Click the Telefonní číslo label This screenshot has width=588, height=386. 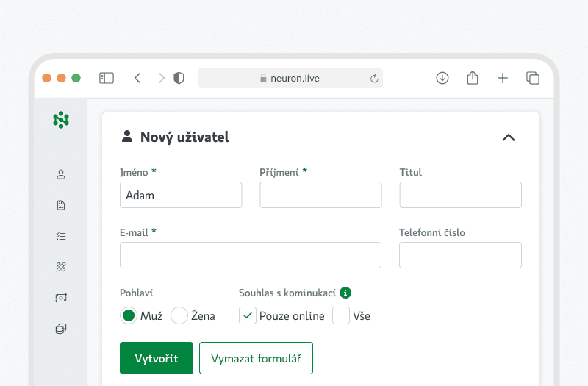click(432, 232)
